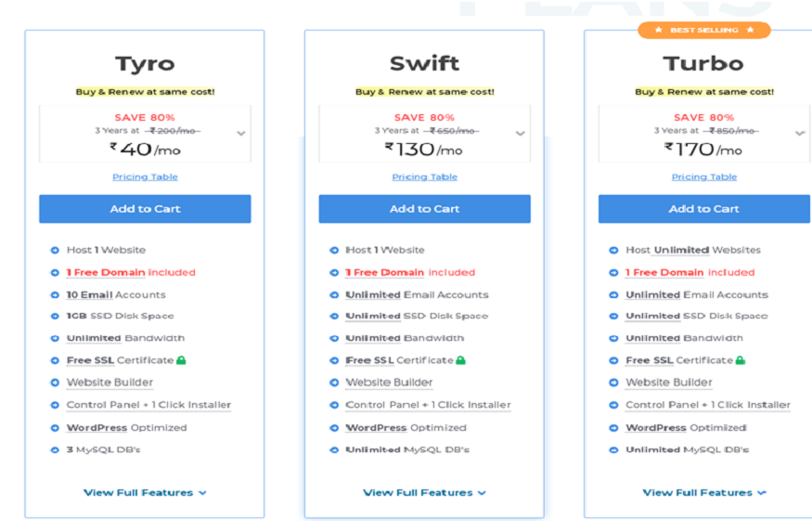Click 1 Free Domain link in Turbo plan
812x521 pixels.
point(664,272)
